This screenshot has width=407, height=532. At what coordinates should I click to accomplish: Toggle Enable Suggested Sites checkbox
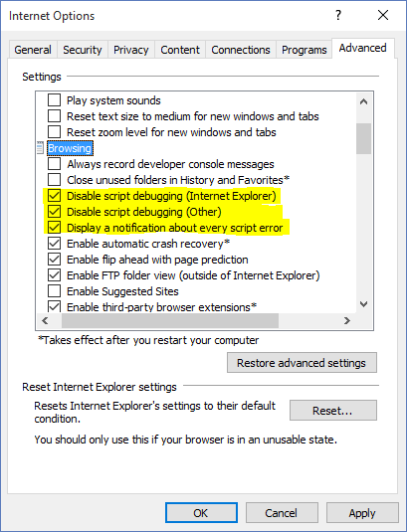pyautogui.click(x=55, y=291)
